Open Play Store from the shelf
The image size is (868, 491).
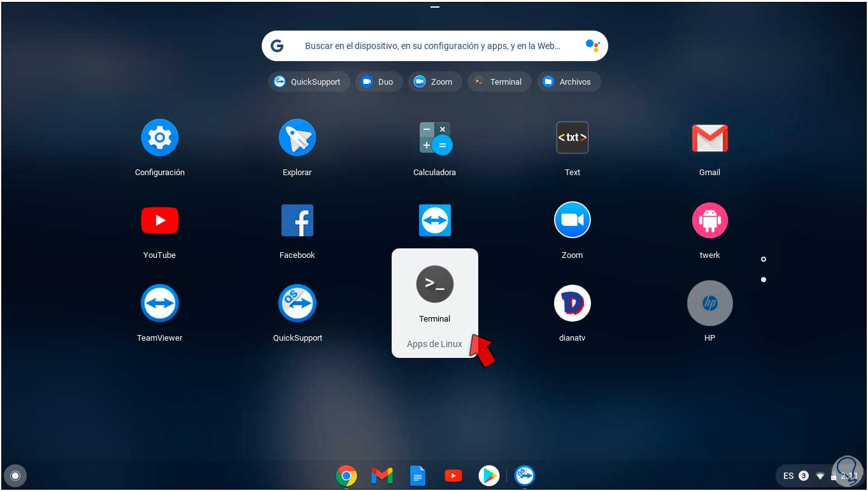click(489, 476)
